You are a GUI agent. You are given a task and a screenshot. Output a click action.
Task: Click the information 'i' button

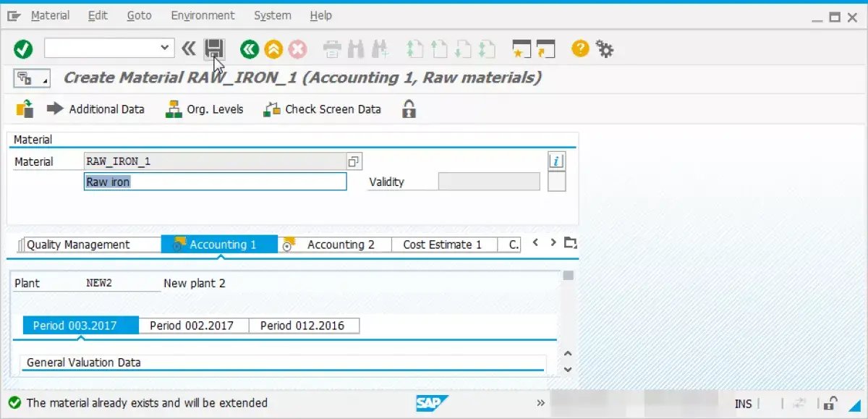(x=556, y=161)
